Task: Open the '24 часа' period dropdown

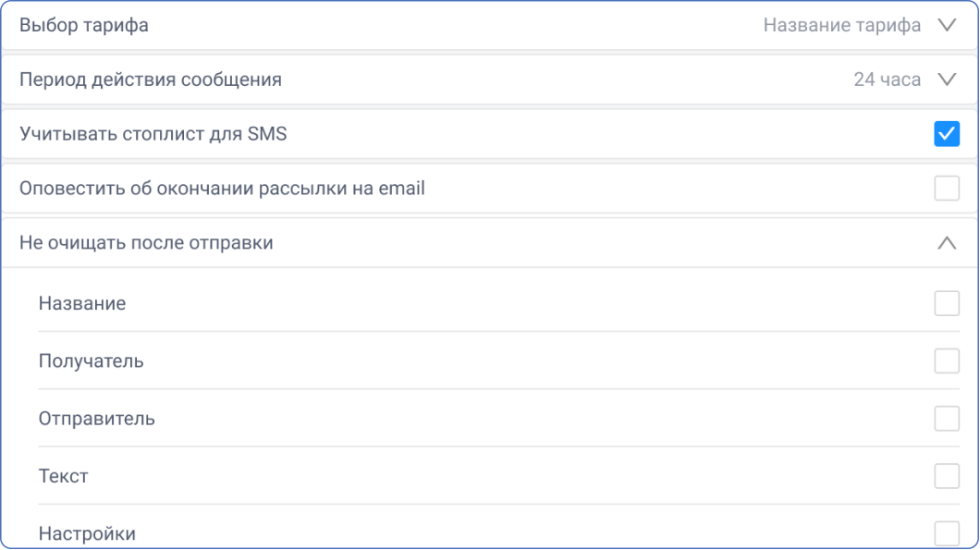Action: tap(887, 79)
